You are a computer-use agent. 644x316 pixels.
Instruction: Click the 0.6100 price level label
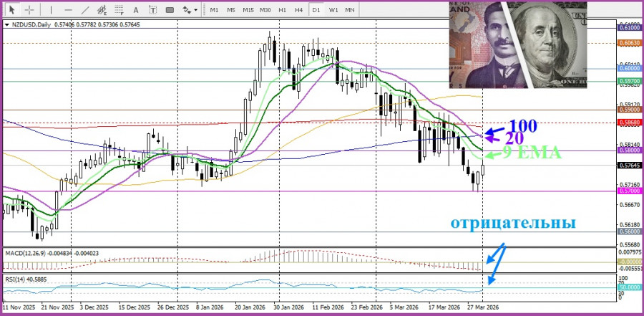pos(629,27)
